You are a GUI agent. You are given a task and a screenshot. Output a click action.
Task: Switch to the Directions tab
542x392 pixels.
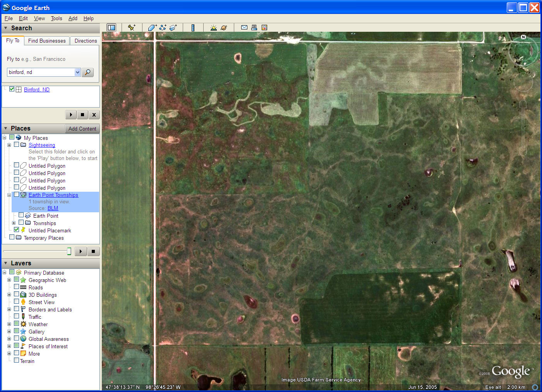coord(86,41)
